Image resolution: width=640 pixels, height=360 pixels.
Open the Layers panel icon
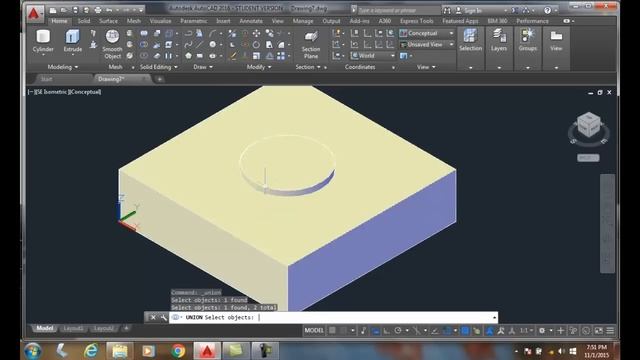point(499,36)
